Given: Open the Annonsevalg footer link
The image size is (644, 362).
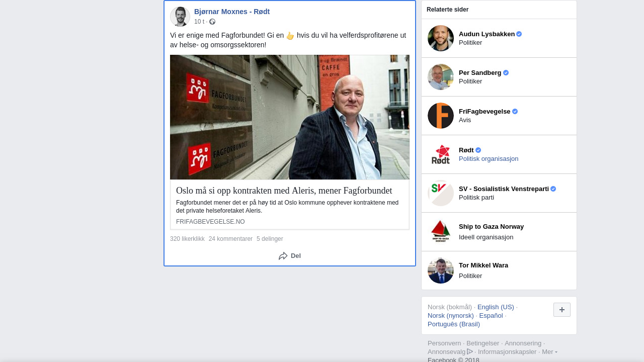Looking at the screenshot, I should 446,352.
